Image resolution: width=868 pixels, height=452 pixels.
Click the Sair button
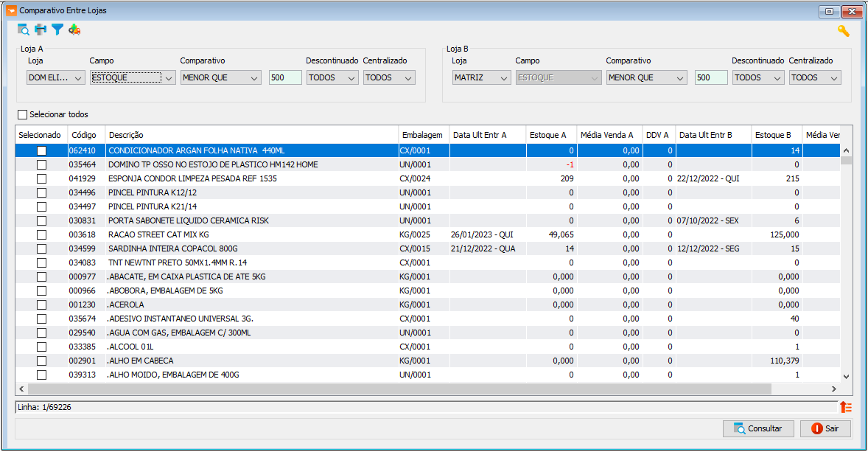(825, 428)
